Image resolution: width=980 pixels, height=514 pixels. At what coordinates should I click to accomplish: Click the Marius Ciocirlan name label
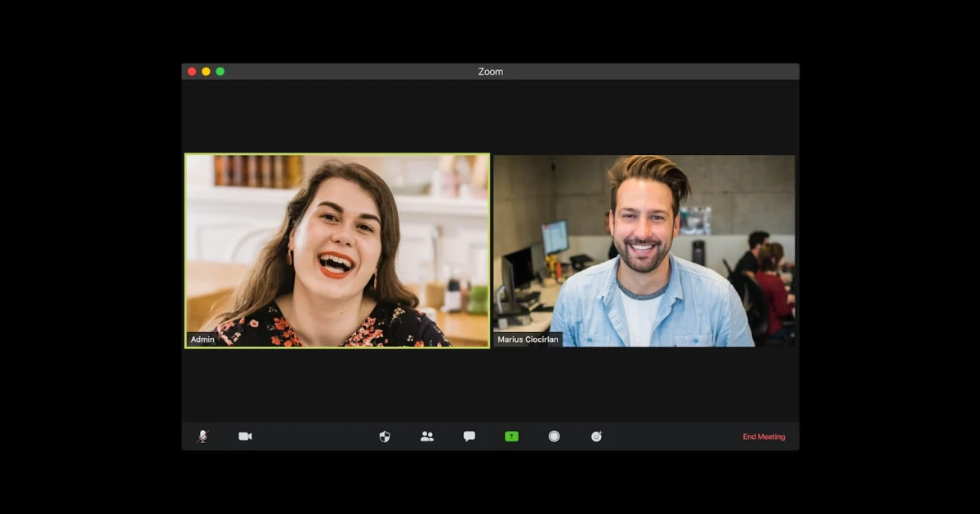(527, 339)
